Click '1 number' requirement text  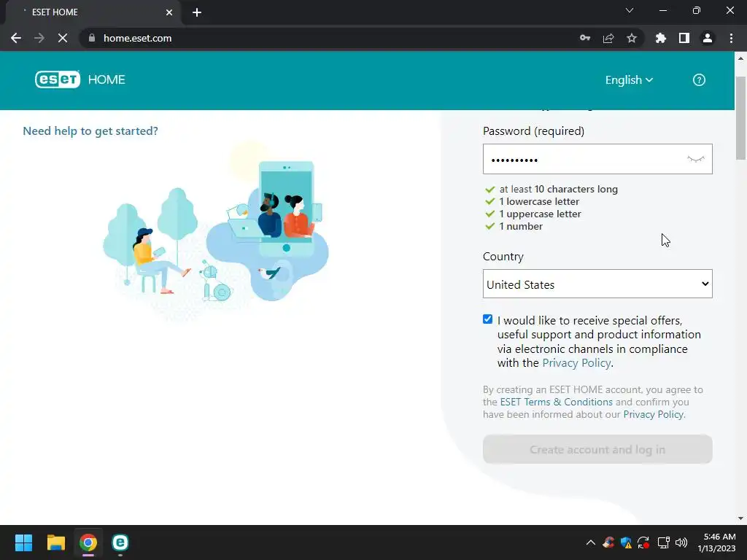point(521,226)
